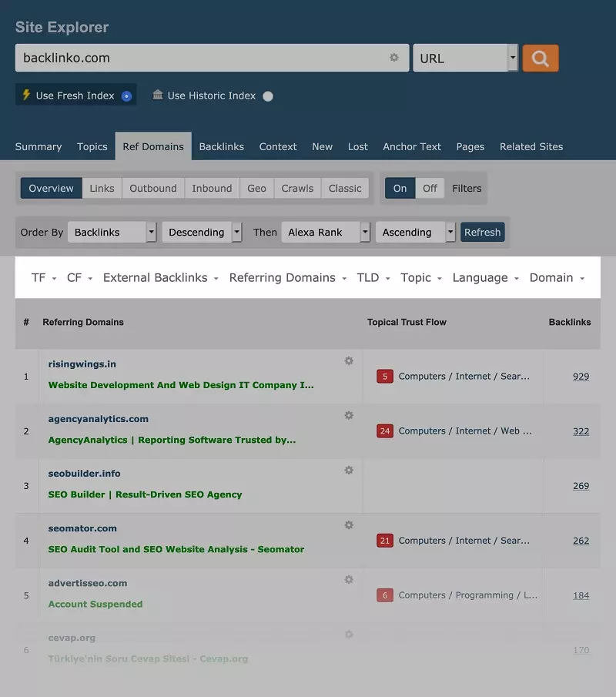616x697 pixels.
Task: Click the gear icon beside risingwings.in
Action: tap(349, 360)
